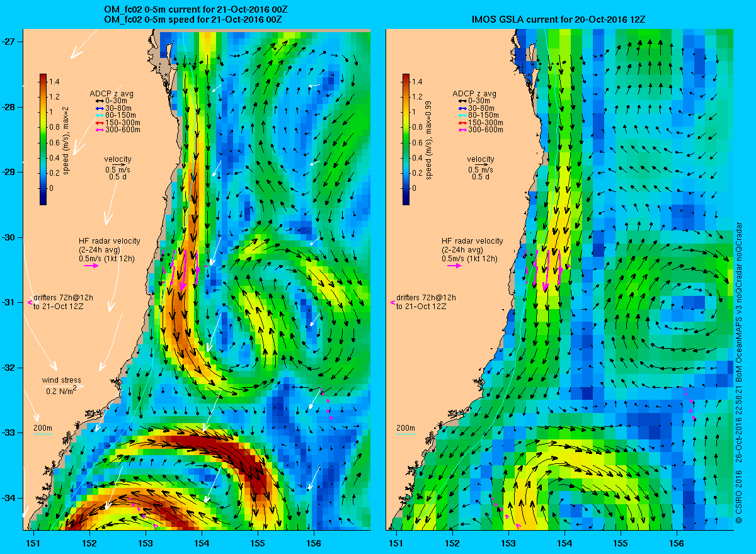Click the magenta HF radar arrow in right panel
The image size is (756, 554).
coord(454,266)
